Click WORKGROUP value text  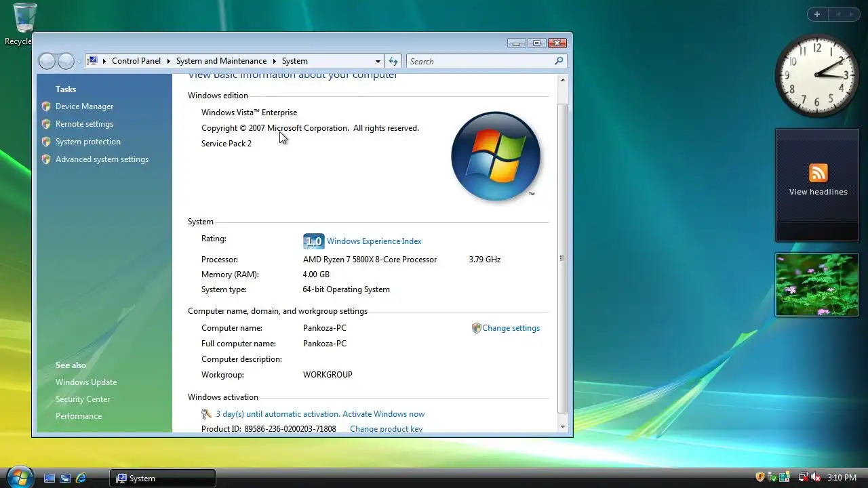click(x=328, y=375)
